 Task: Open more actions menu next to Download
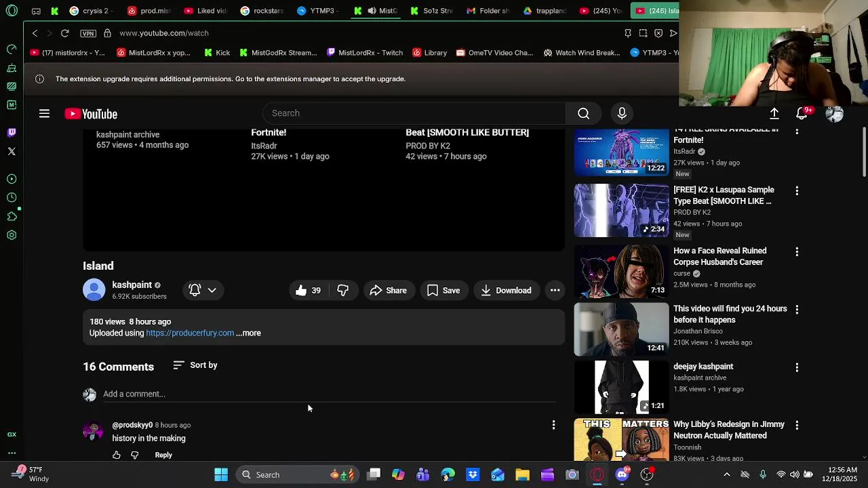[x=555, y=290]
